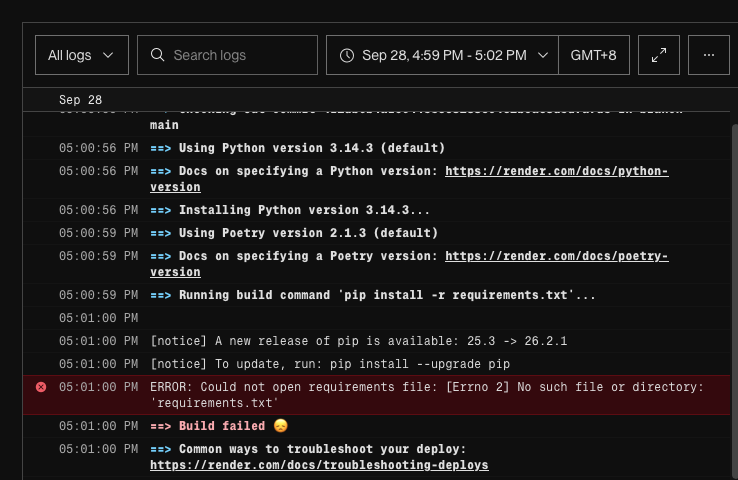Click the blue arrow before Using Python version
The image size is (738, 480).
click(160, 148)
